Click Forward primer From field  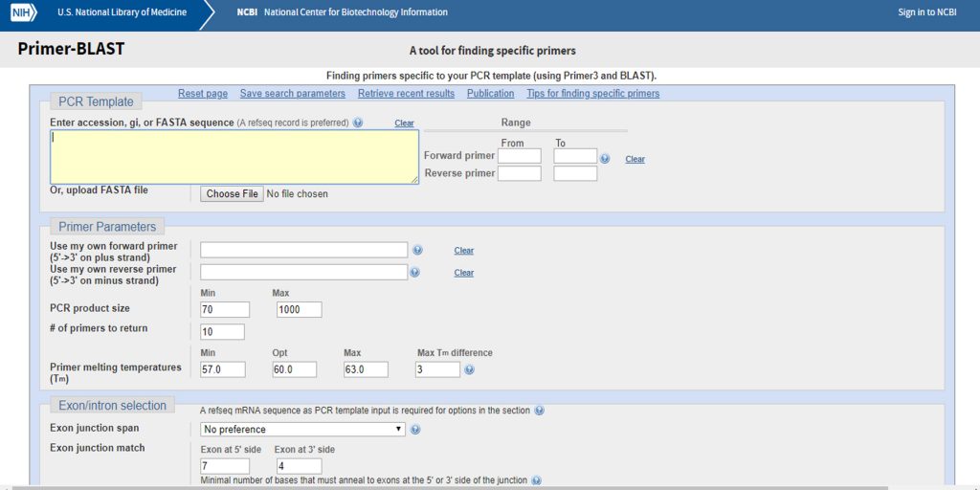[520, 156]
